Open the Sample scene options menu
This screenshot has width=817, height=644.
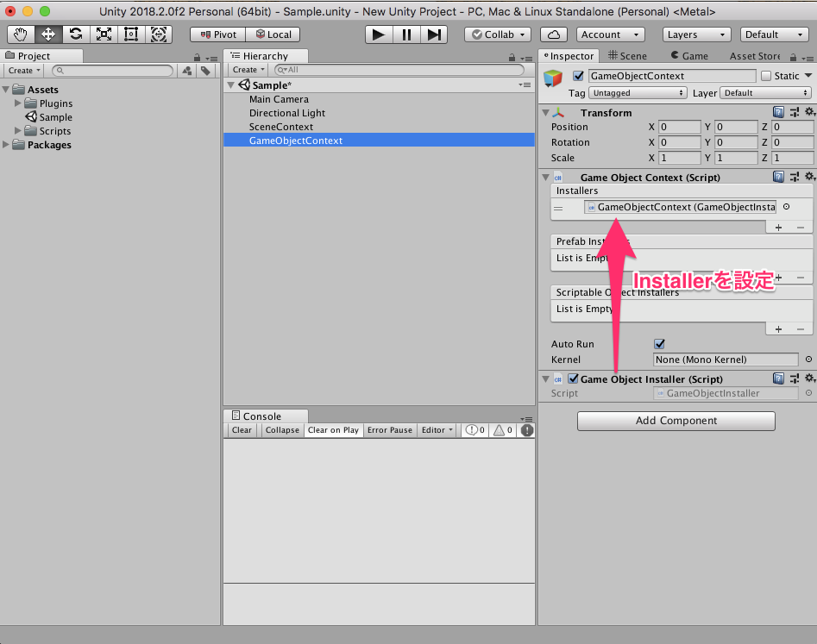click(525, 84)
